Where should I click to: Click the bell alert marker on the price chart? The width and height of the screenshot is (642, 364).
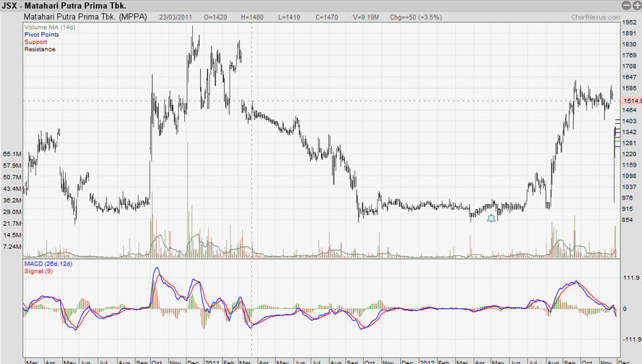point(491,219)
